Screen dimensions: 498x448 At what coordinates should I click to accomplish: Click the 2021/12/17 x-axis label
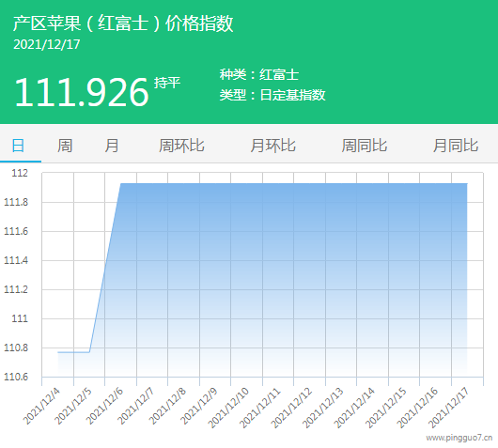[448, 409]
